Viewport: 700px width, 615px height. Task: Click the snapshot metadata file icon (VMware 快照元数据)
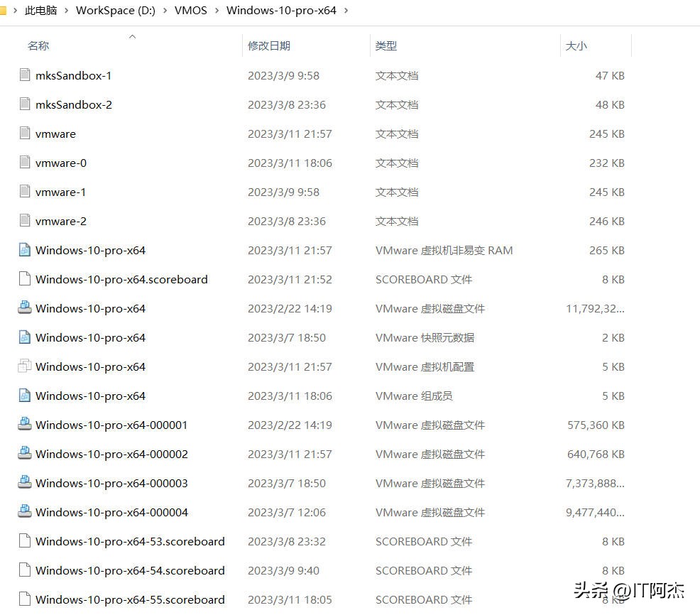[x=25, y=337]
